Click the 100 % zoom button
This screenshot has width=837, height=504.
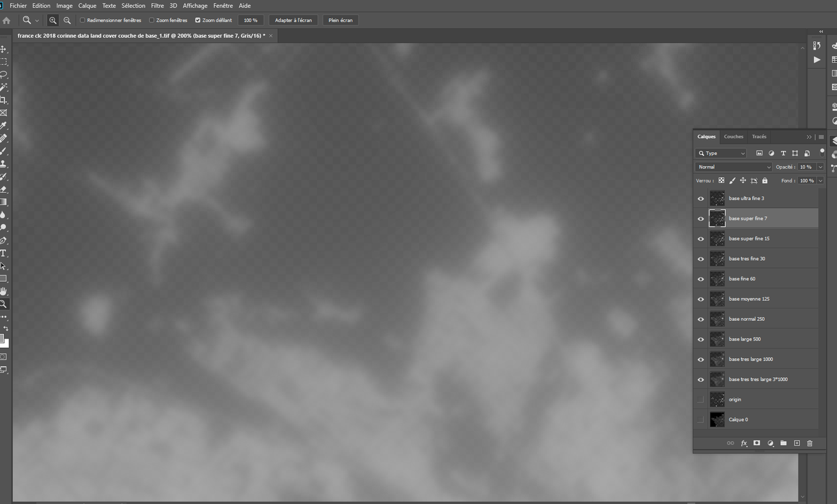[250, 20]
